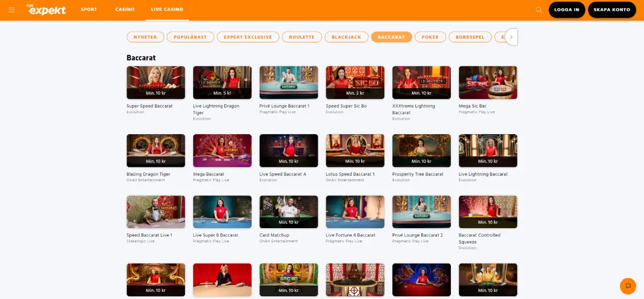
Task: Open the live chat support icon
Action: click(627, 286)
